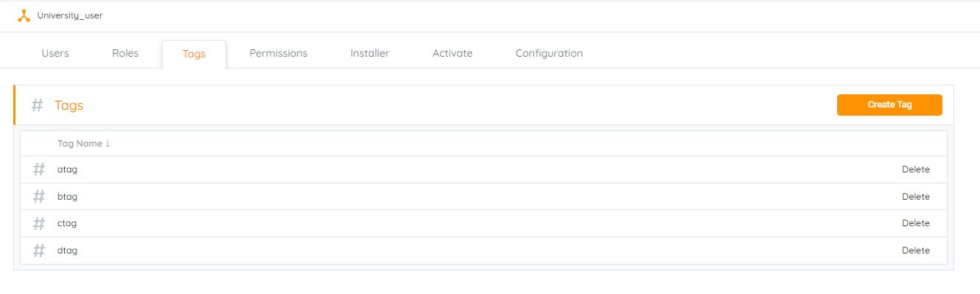Open the Users tab
980x294 pixels.
click(55, 53)
